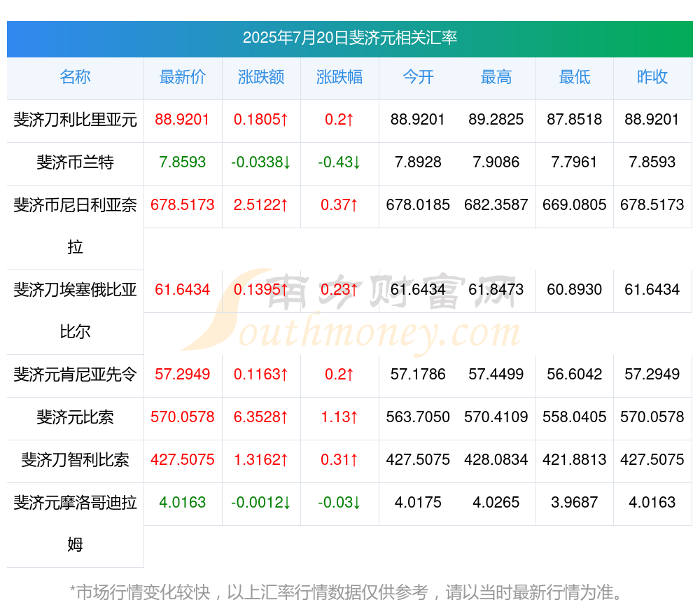This screenshot has height=614, width=700.
Task: Click change amount 0.1163↑
Action: click(260, 374)
